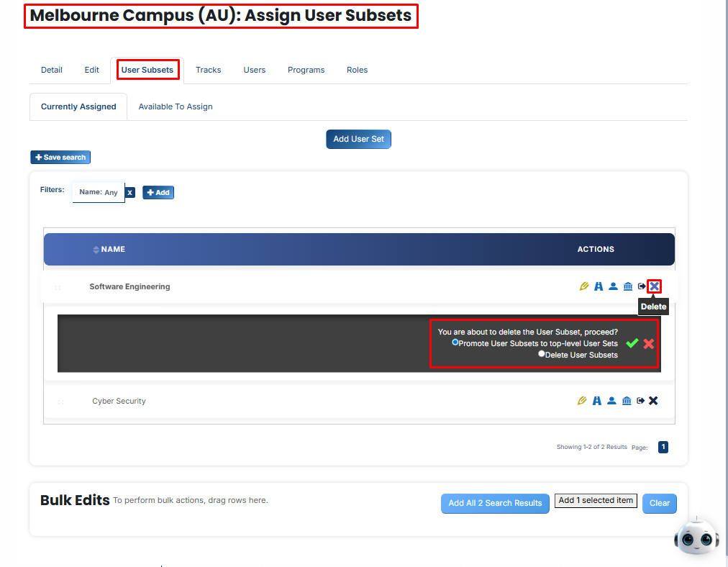Click the Software Engineering name text
The width and height of the screenshot is (728, 567).
click(129, 286)
